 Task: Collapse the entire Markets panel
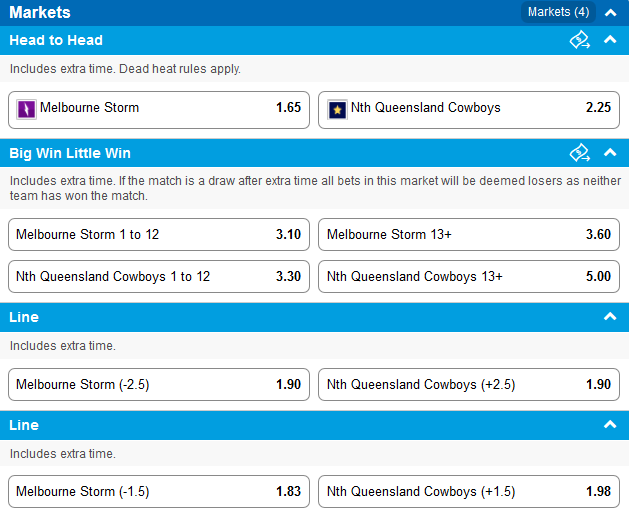[611, 13]
